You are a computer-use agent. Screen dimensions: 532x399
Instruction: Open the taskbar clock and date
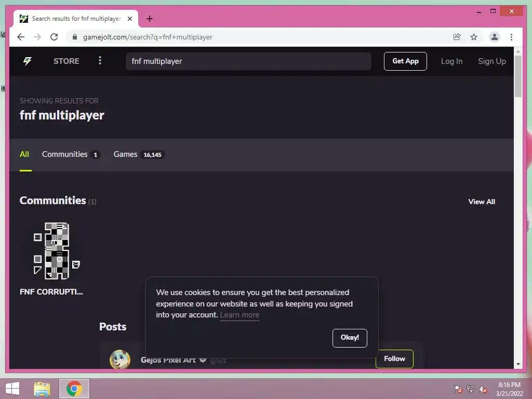509,389
